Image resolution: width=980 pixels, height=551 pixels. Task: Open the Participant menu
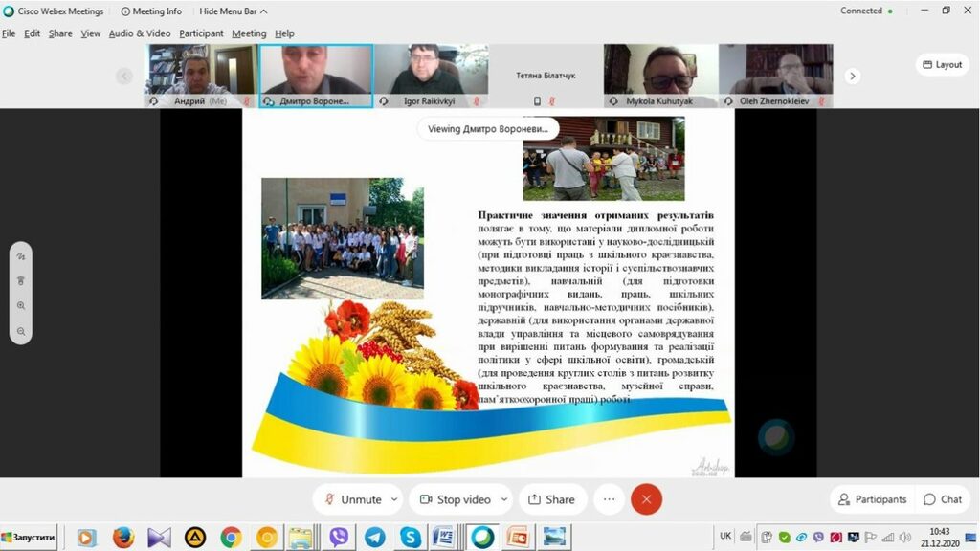pyautogui.click(x=201, y=33)
